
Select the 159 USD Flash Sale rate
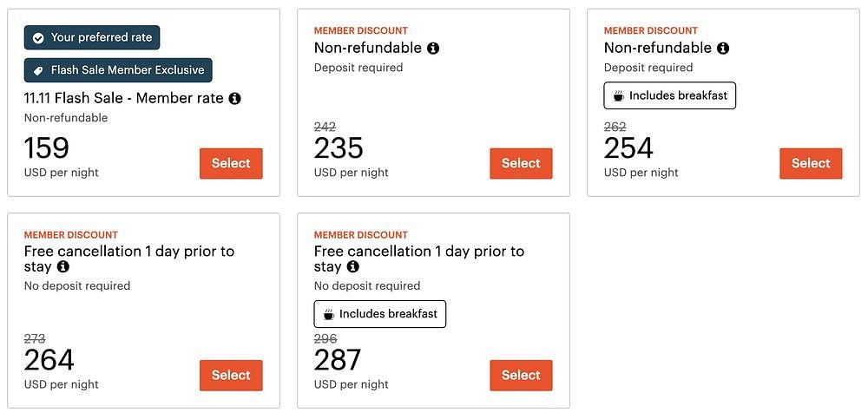coord(231,163)
